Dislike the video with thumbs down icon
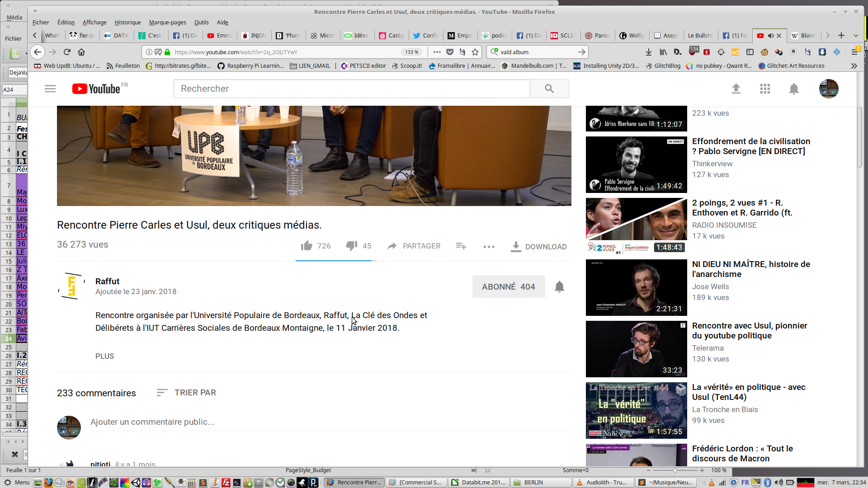 (351, 246)
